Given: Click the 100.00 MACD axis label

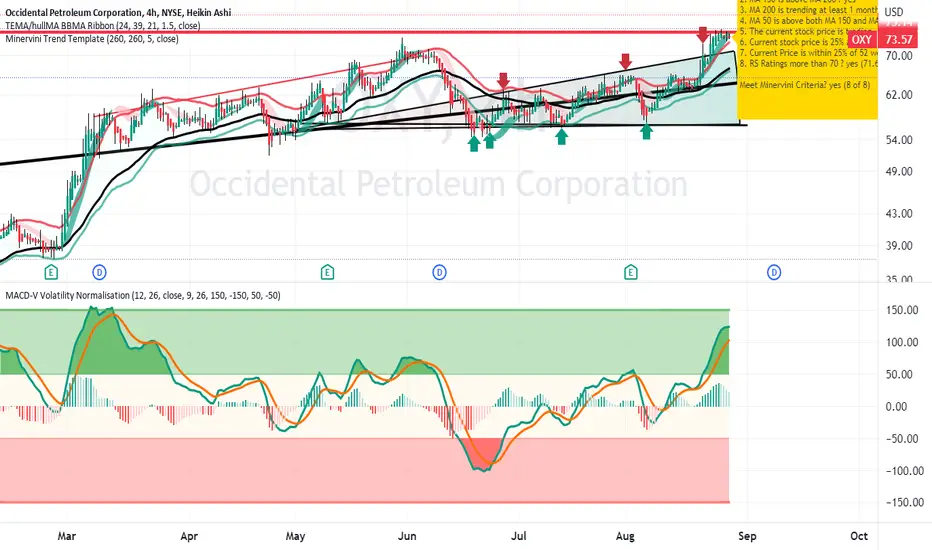Looking at the screenshot, I should coord(901,342).
